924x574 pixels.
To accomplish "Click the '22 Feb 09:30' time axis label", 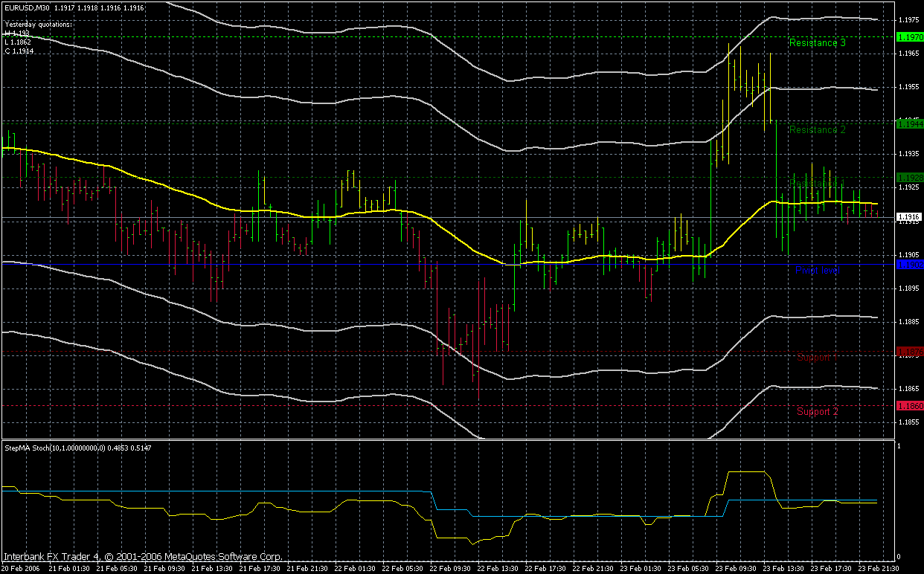I will point(451,568).
